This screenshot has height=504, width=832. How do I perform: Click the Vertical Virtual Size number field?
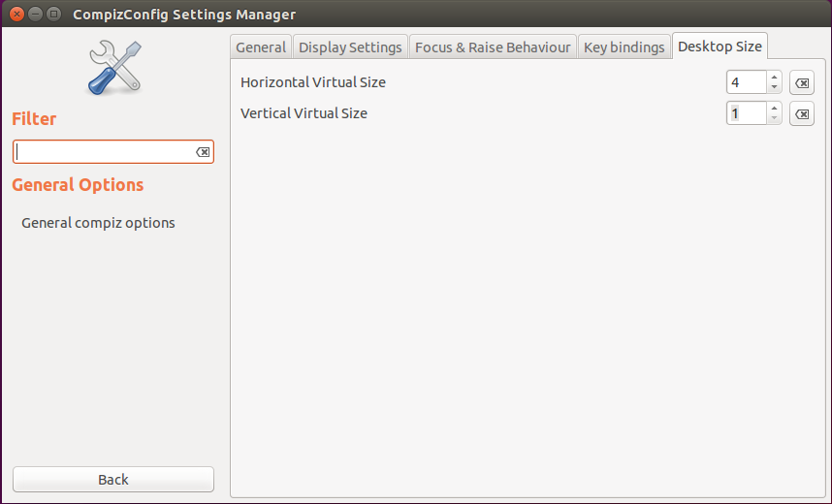coord(746,114)
